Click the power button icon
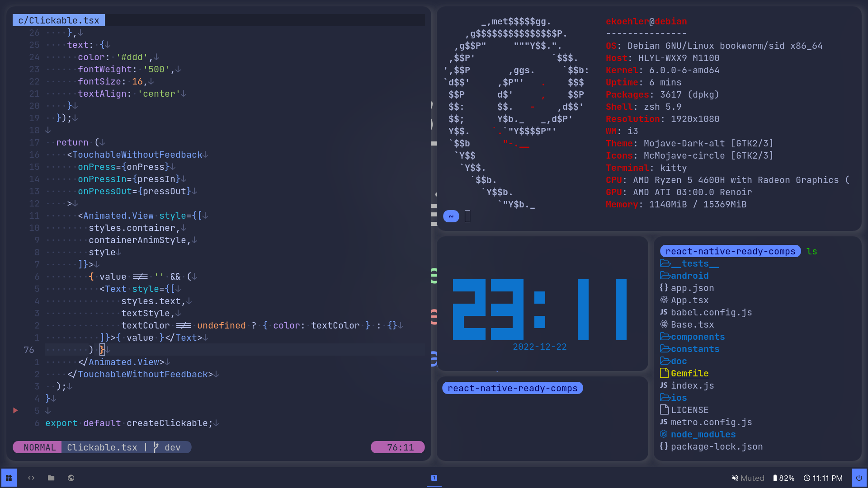Image resolution: width=868 pixels, height=488 pixels. tap(859, 478)
